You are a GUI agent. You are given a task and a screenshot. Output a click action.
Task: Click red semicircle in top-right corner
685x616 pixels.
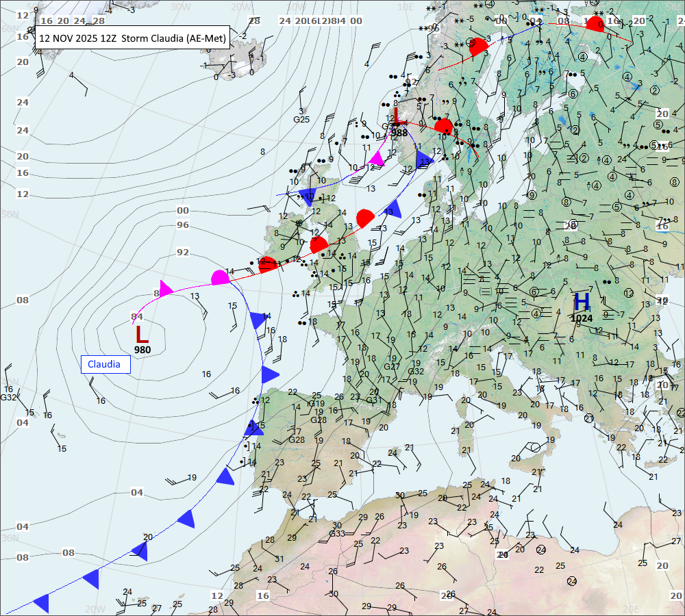coord(596,24)
